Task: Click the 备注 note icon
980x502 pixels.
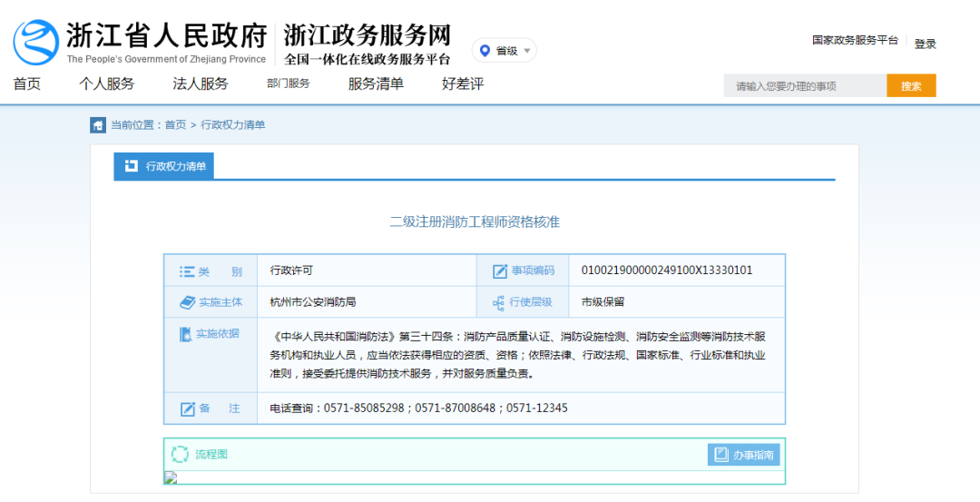Action: 187,408
